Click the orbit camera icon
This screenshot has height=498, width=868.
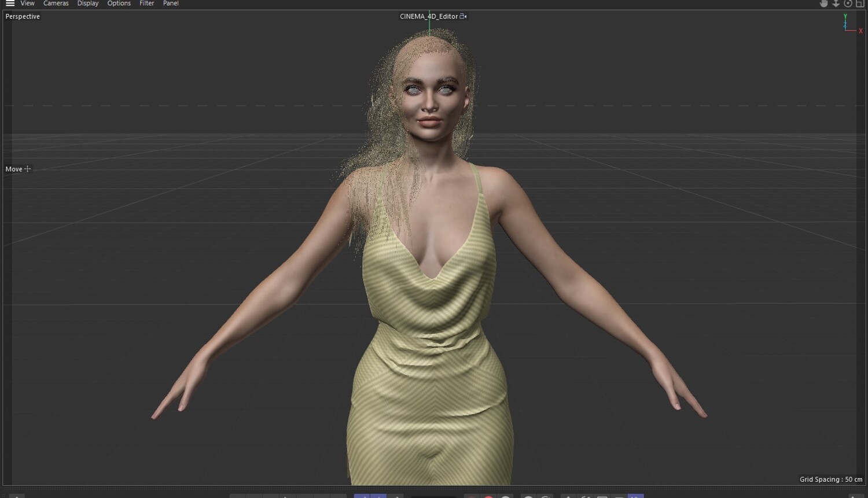pos(848,3)
